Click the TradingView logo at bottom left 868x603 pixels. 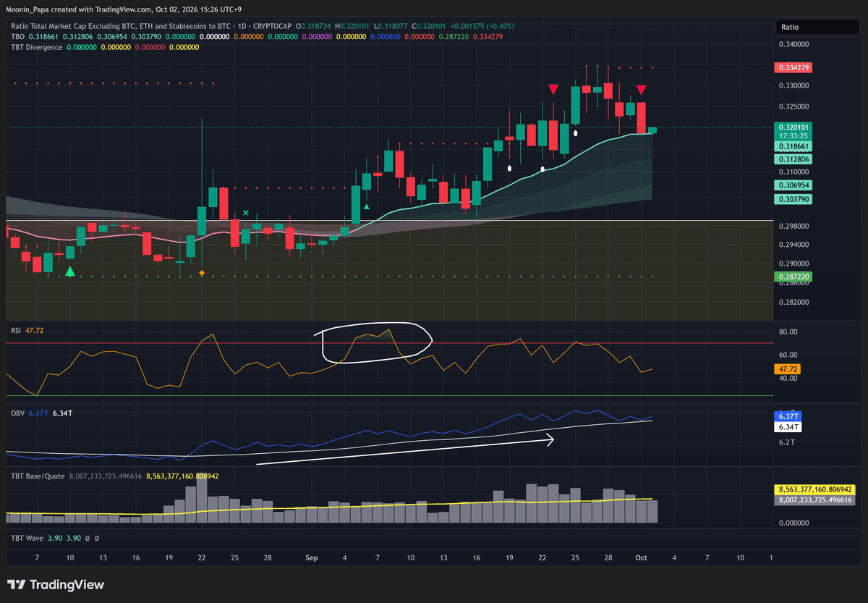[56, 585]
